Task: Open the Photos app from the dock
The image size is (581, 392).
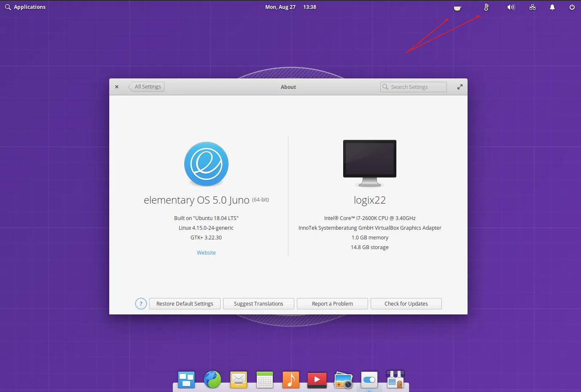Action: tap(343, 379)
